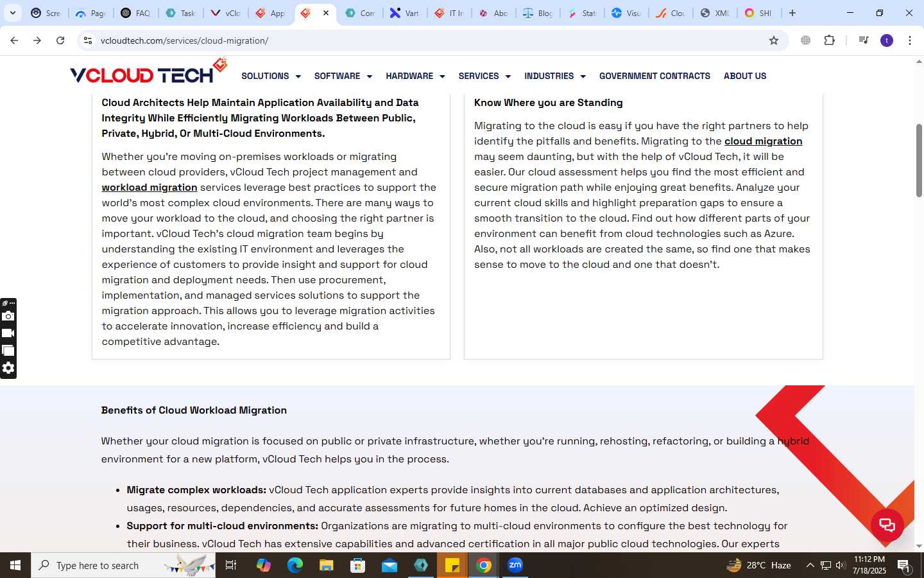Switch to the 'Visu' browser tab
The image size is (924, 578).
click(626, 13)
